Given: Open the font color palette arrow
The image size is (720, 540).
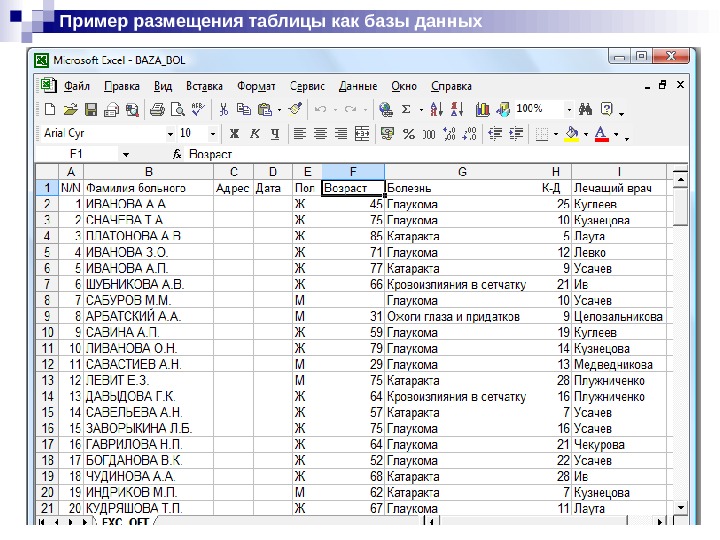Looking at the screenshot, I should coord(616,134).
